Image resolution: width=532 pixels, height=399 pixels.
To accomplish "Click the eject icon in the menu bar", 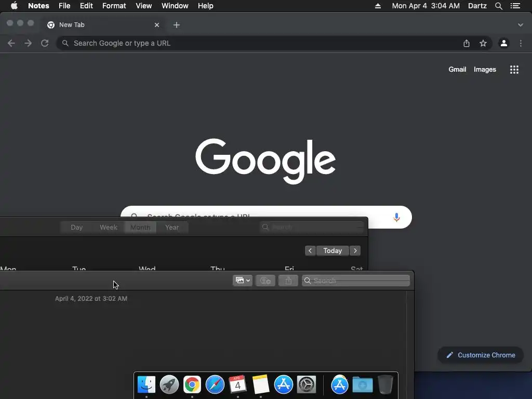I will coord(378,6).
